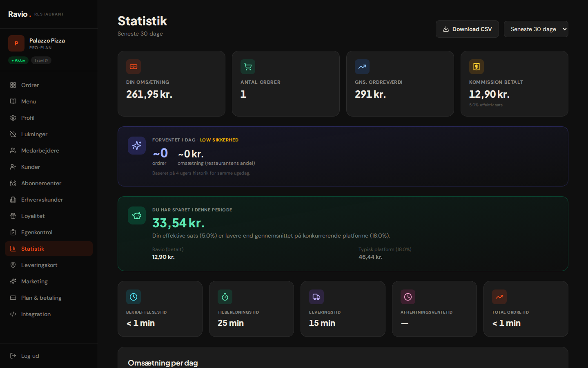Click the sparkle forecast icon
Viewport: 588px width, 368px height.
coord(137,146)
